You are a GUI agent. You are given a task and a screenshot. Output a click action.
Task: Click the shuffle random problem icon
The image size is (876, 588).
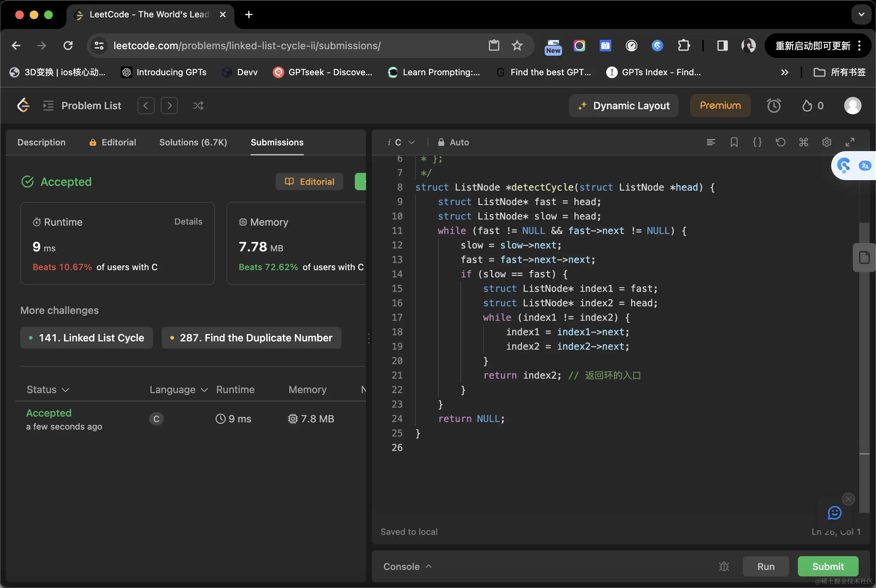(198, 106)
